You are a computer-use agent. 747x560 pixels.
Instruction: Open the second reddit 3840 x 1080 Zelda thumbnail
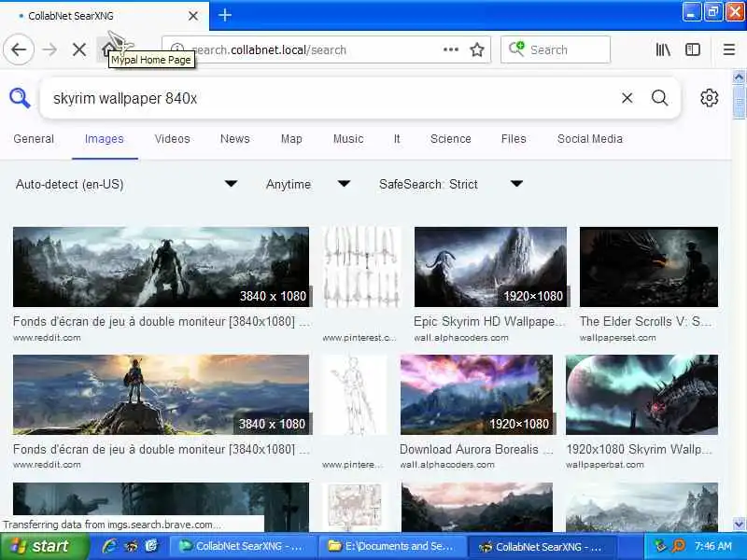click(x=161, y=395)
